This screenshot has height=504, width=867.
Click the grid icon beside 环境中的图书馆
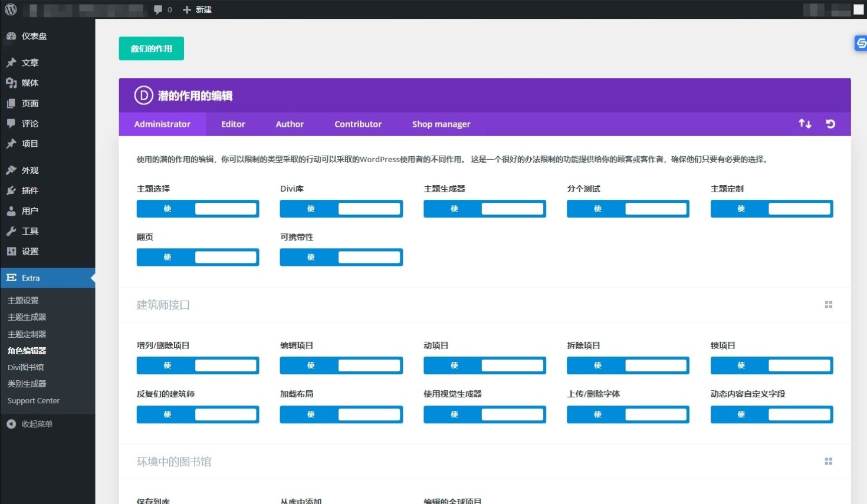click(829, 462)
